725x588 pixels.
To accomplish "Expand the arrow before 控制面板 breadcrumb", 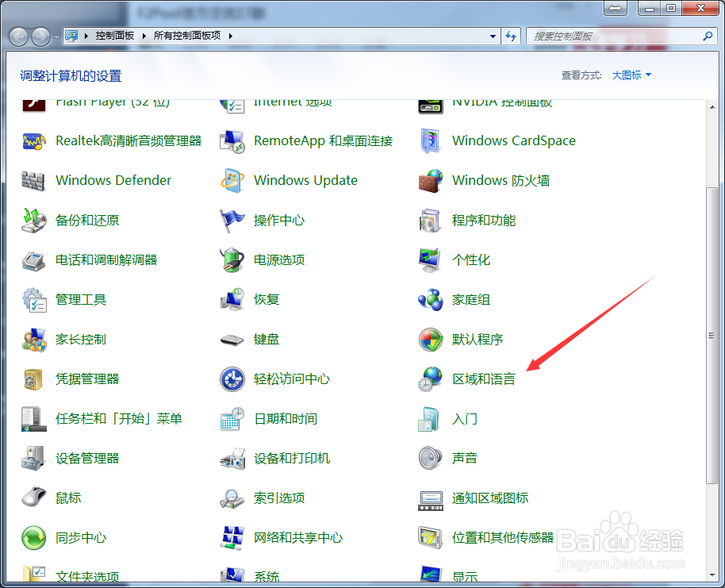I will [86, 36].
